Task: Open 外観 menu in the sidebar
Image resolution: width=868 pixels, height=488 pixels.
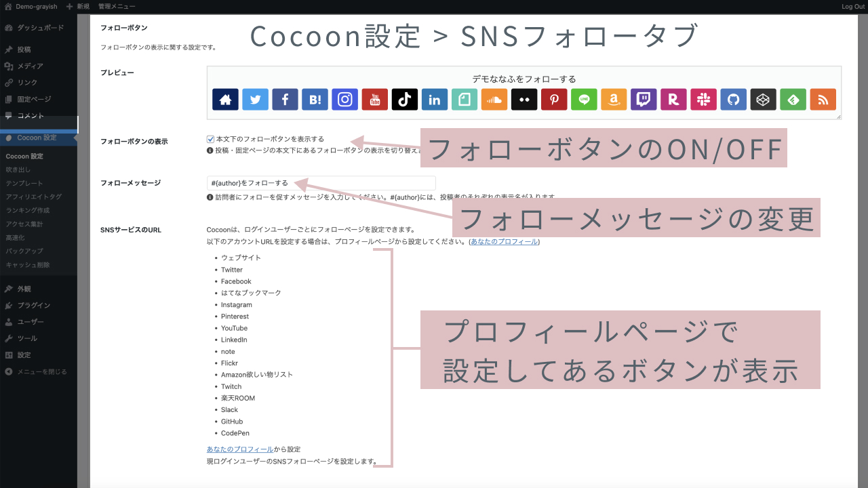Action: point(39,289)
